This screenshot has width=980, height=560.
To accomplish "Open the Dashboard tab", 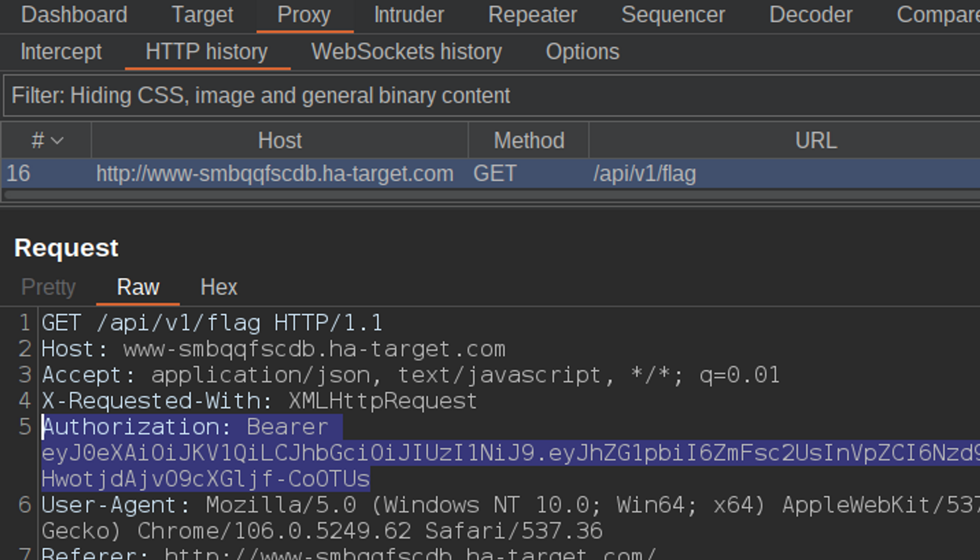I will pyautogui.click(x=74, y=15).
